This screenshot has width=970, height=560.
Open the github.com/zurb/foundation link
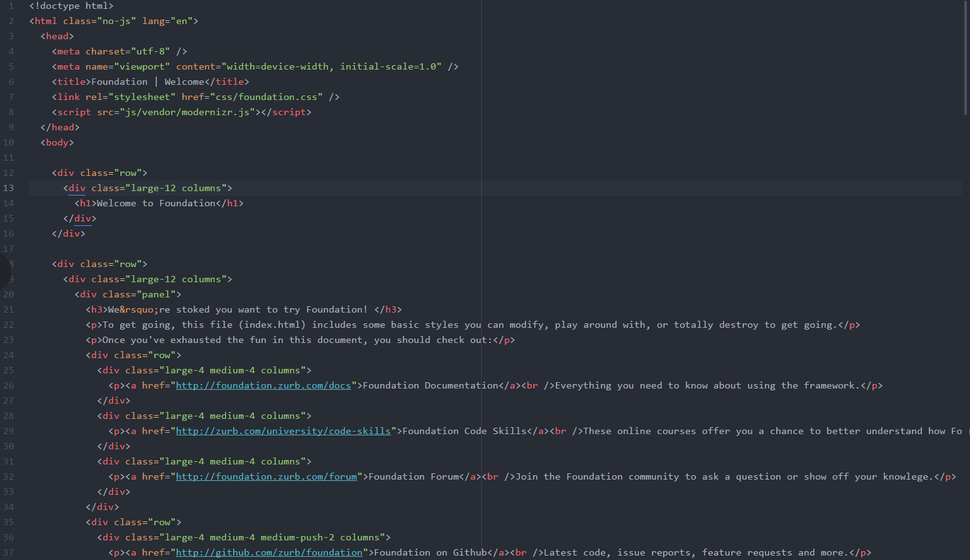pos(268,552)
